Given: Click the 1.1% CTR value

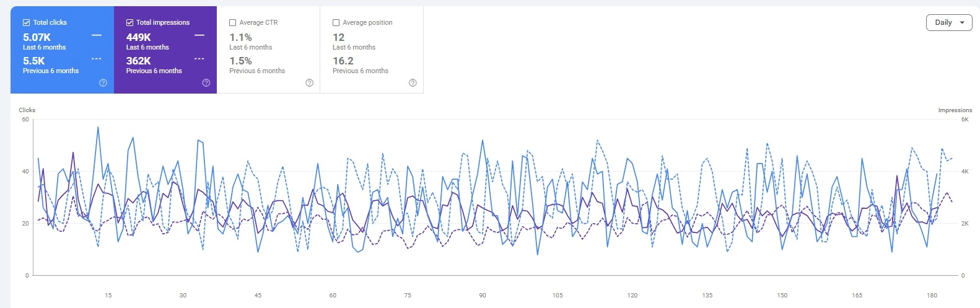Looking at the screenshot, I should (x=240, y=37).
